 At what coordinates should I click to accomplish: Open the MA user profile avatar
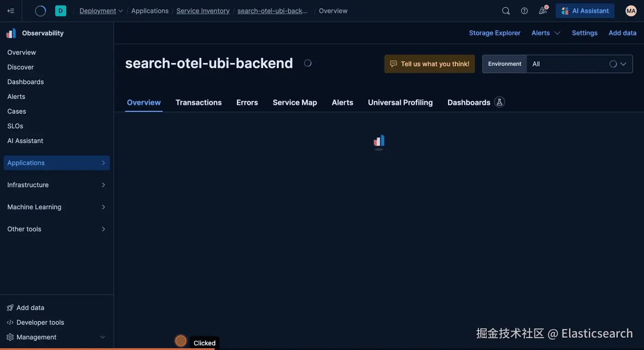tap(631, 11)
